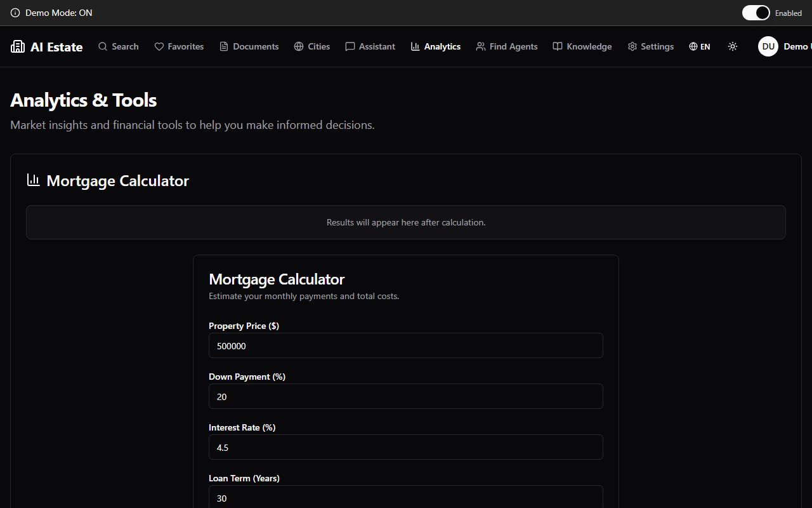Click the "Enabled" label beside the switch
This screenshot has height=508, width=812.
789,13
